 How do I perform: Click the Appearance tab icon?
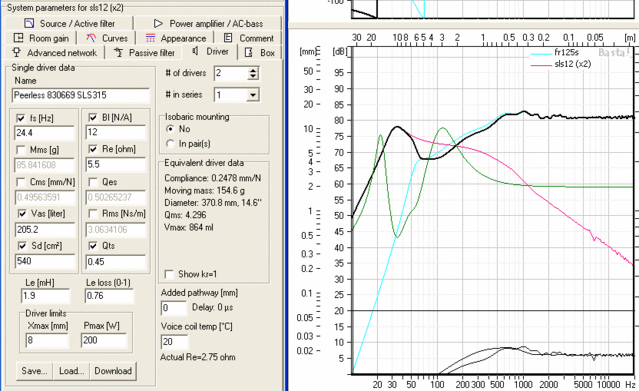[150, 38]
